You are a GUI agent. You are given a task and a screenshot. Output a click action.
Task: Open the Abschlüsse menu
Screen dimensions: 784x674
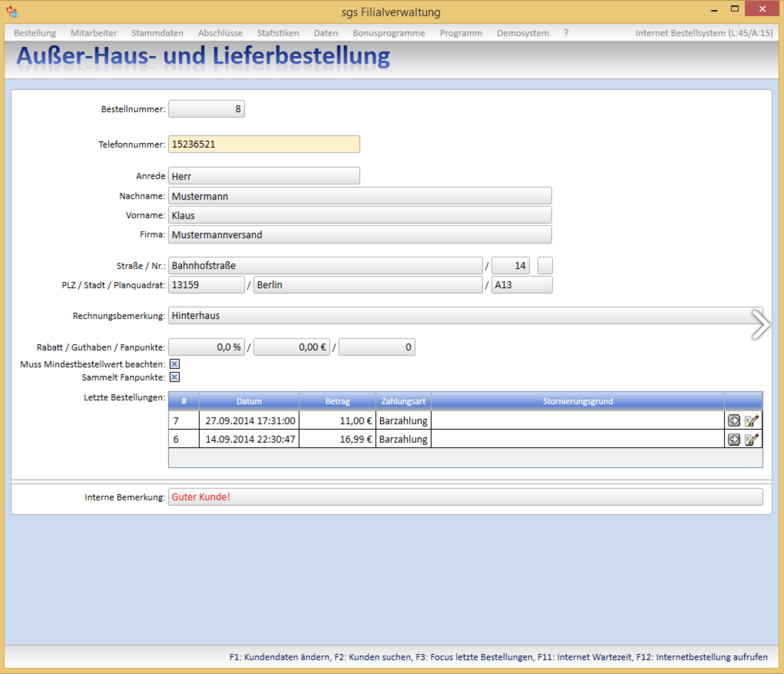point(220,33)
